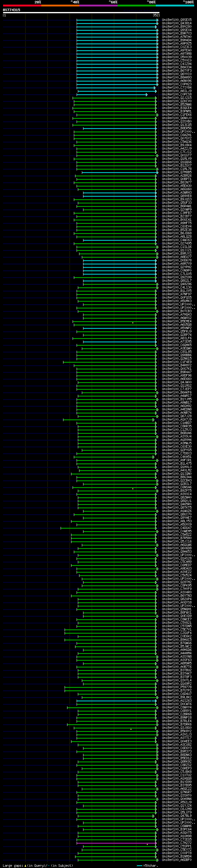Click hit UniRef100_B9R7X3
The image size is (197, 868).
tap(177, 33)
